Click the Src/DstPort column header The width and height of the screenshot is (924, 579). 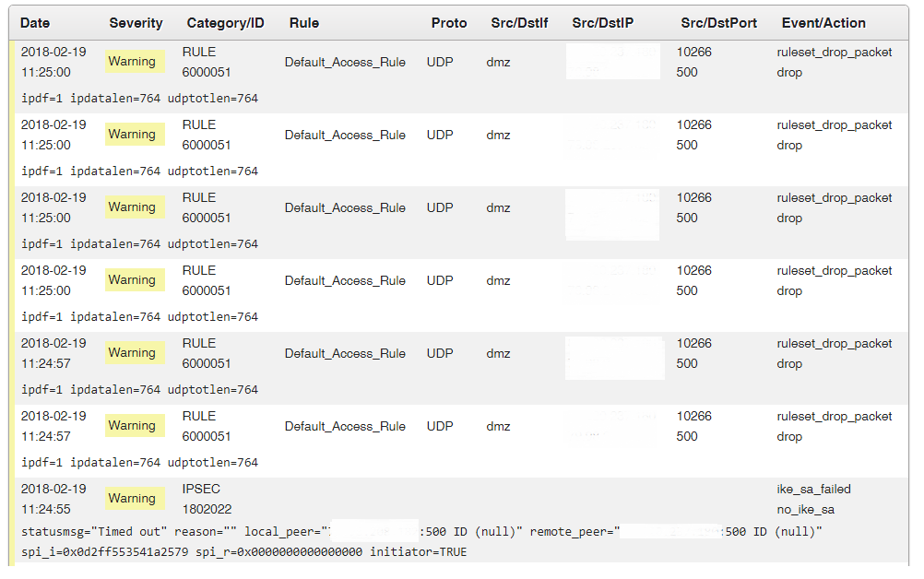point(718,23)
